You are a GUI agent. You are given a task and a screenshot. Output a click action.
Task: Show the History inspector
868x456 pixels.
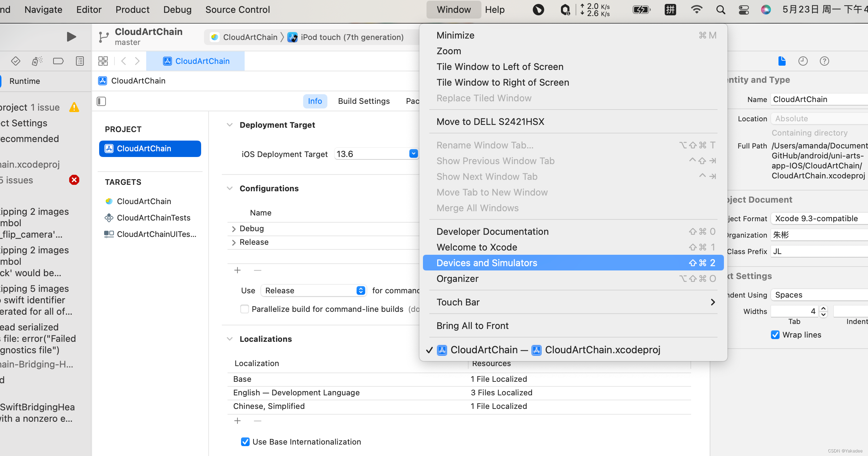[803, 61]
